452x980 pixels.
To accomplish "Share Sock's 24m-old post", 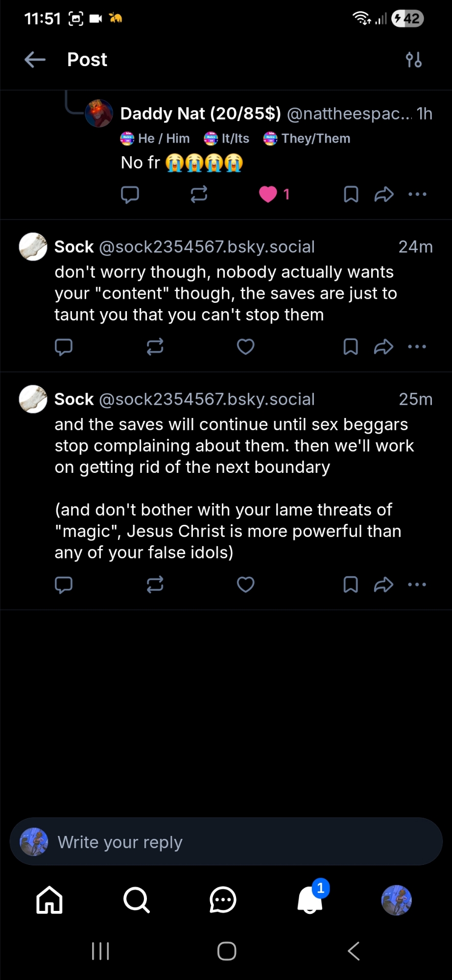I will tap(383, 347).
